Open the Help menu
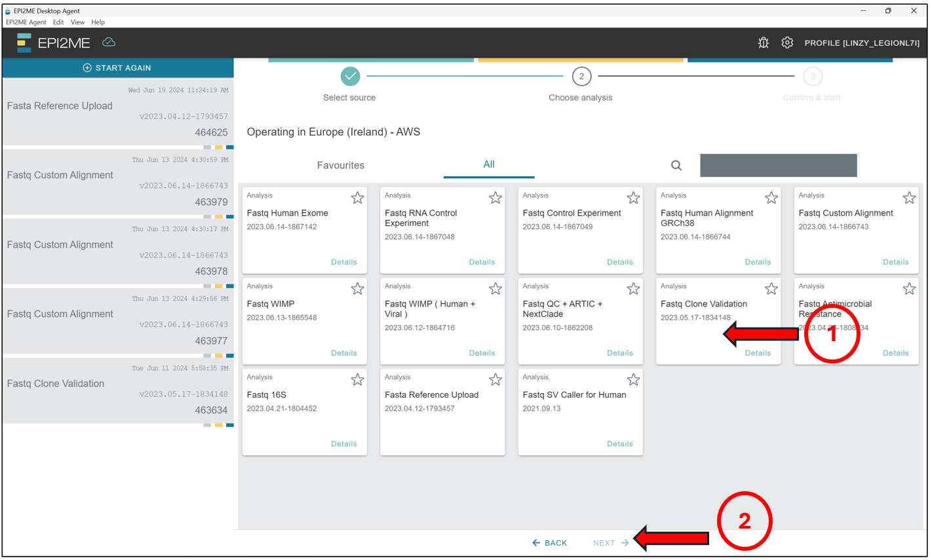 pos(98,22)
